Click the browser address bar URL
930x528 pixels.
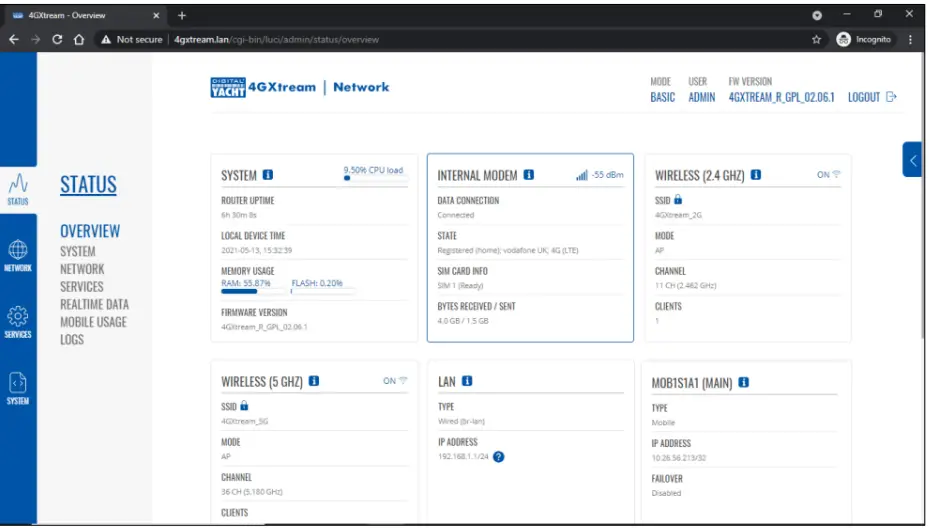point(276,40)
